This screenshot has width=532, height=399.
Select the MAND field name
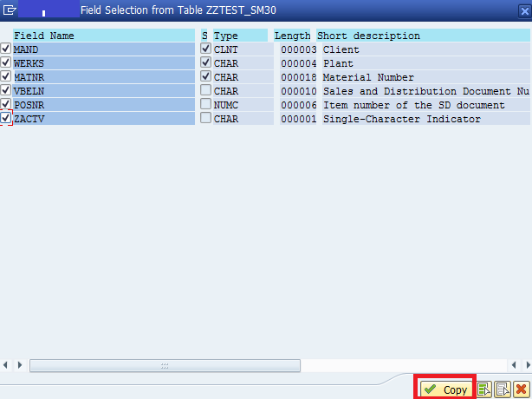(x=104, y=49)
